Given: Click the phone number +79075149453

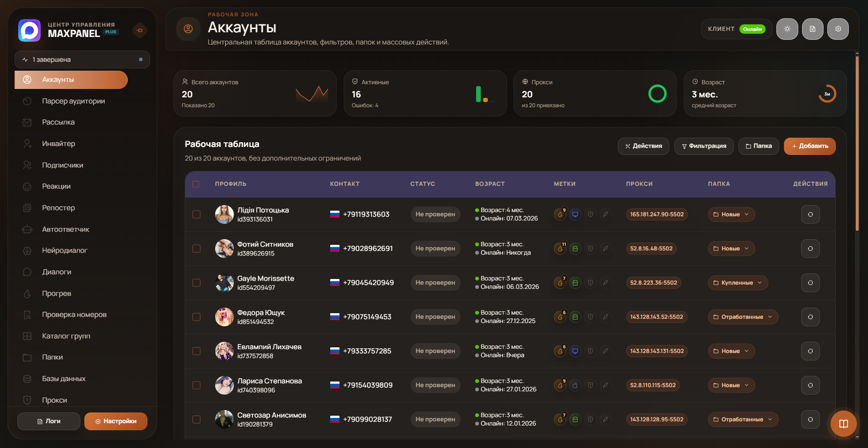Looking at the screenshot, I should 367,317.
